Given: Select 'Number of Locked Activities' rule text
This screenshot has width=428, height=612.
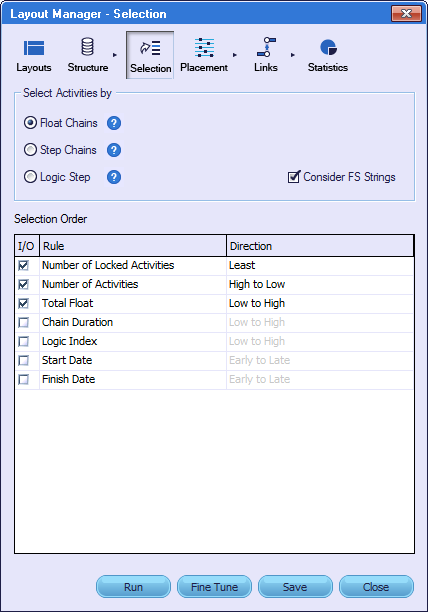Looking at the screenshot, I should click(x=108, y=265).
